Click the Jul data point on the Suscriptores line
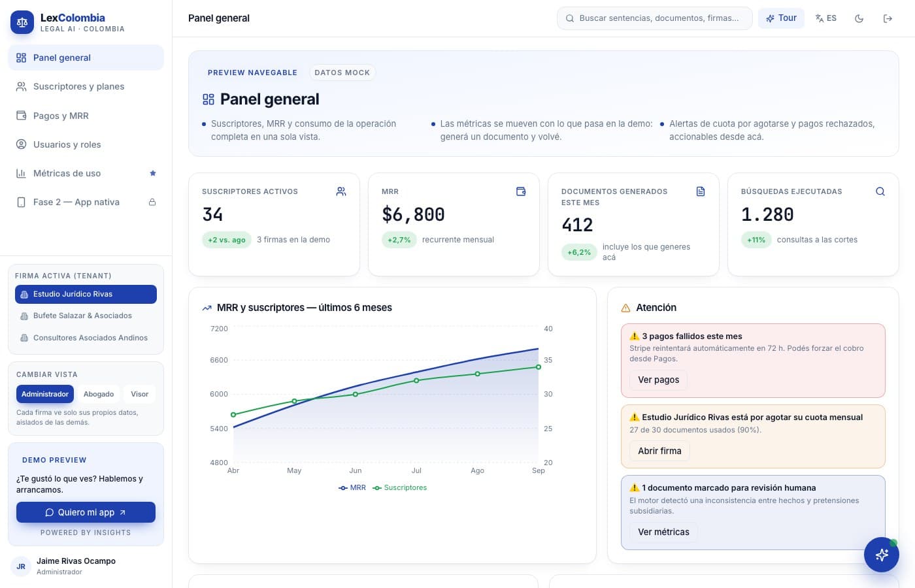 click(x=416, y=380)
